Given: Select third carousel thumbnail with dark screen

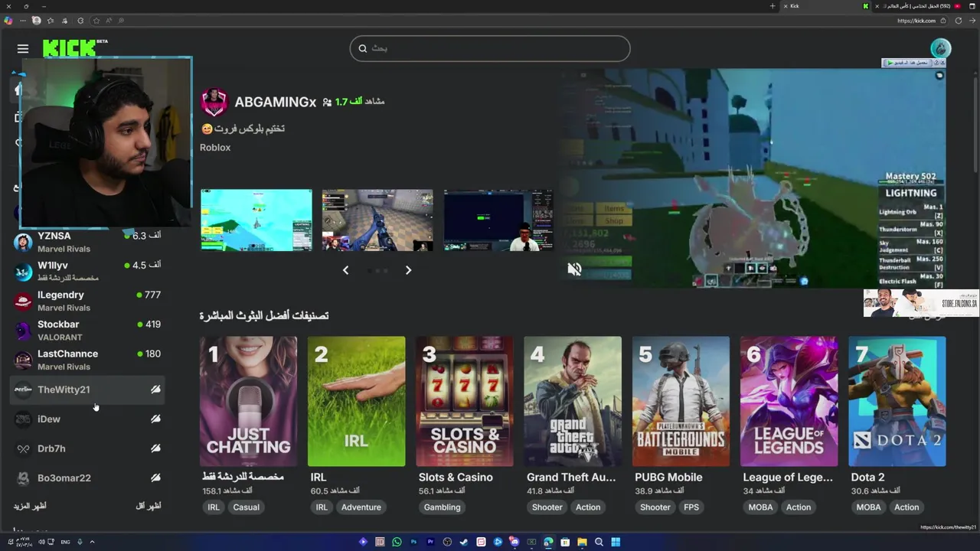Looking at the screenshot, I should [x=498, y=220].
